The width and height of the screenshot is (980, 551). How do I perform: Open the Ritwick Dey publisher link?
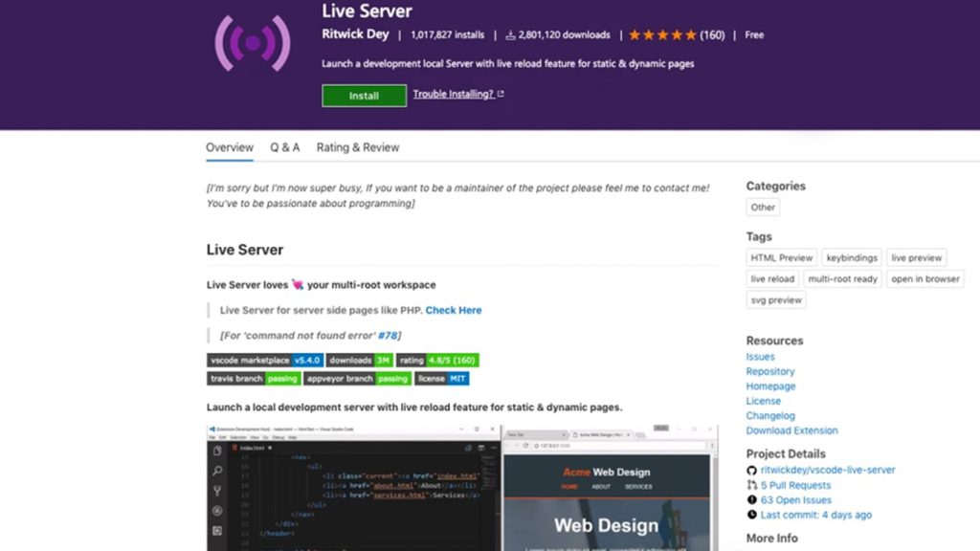coord(355,34)
